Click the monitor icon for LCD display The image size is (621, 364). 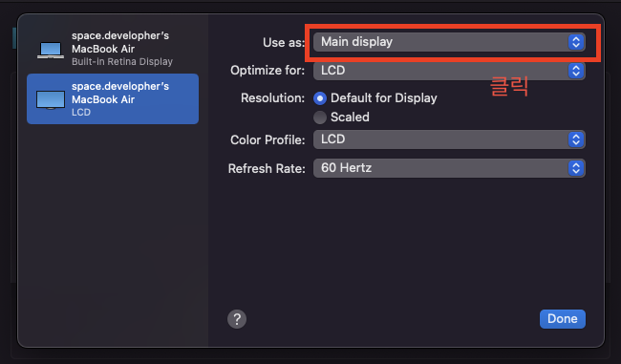[51, 99]
